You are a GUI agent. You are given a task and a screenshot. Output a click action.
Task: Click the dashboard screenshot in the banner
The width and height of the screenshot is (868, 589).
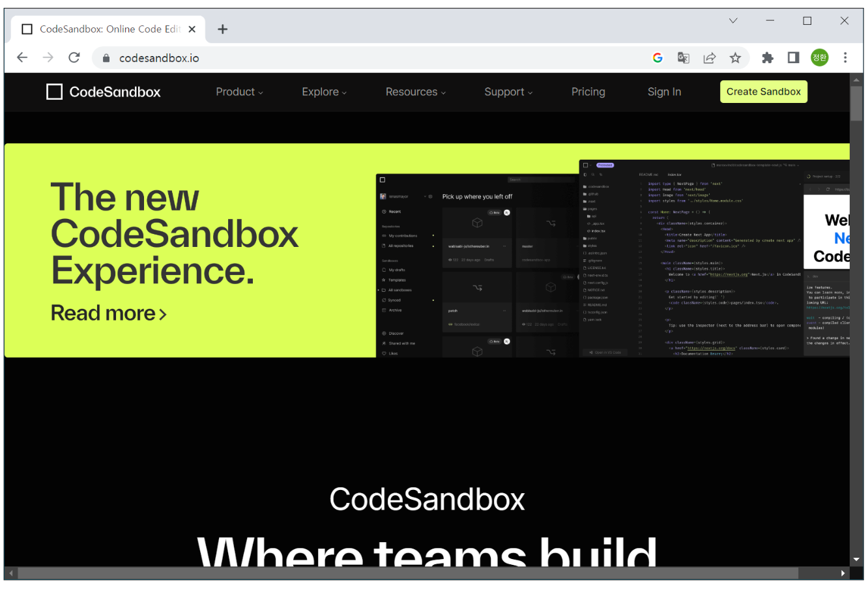coord(478,266)
